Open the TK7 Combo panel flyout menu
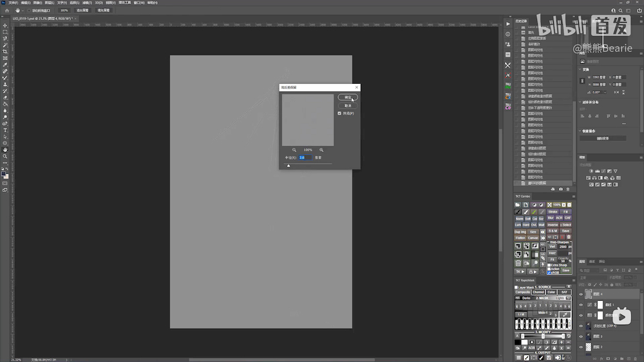Viewport: 644px width, 362px height. (x=573, y=196)
